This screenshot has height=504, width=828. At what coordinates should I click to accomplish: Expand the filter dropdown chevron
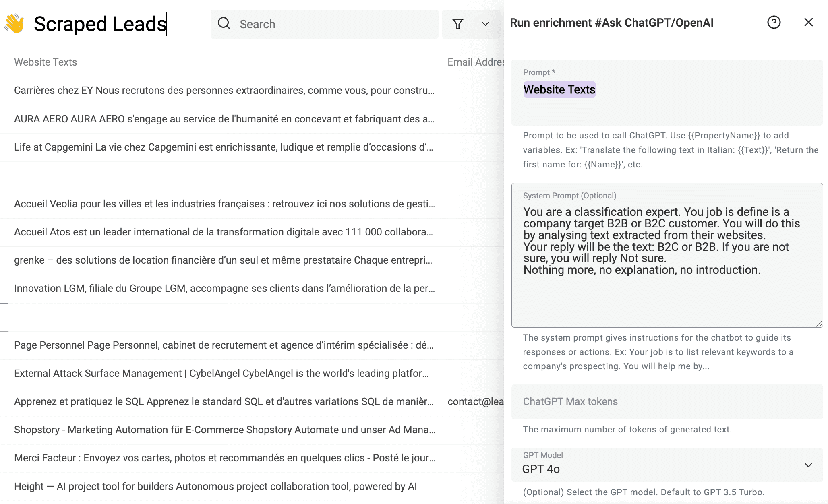point(485,24)
